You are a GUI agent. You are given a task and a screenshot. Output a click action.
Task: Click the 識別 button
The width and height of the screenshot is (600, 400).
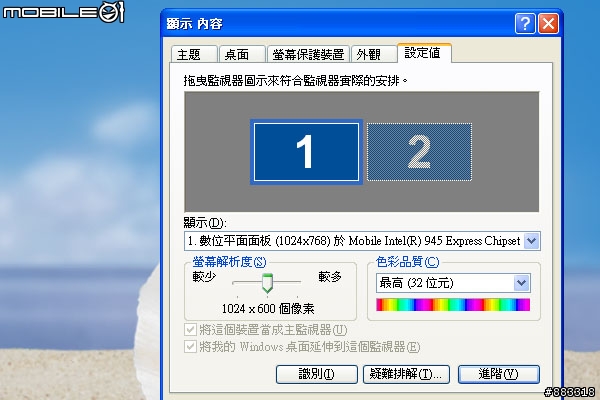[316, 374]
